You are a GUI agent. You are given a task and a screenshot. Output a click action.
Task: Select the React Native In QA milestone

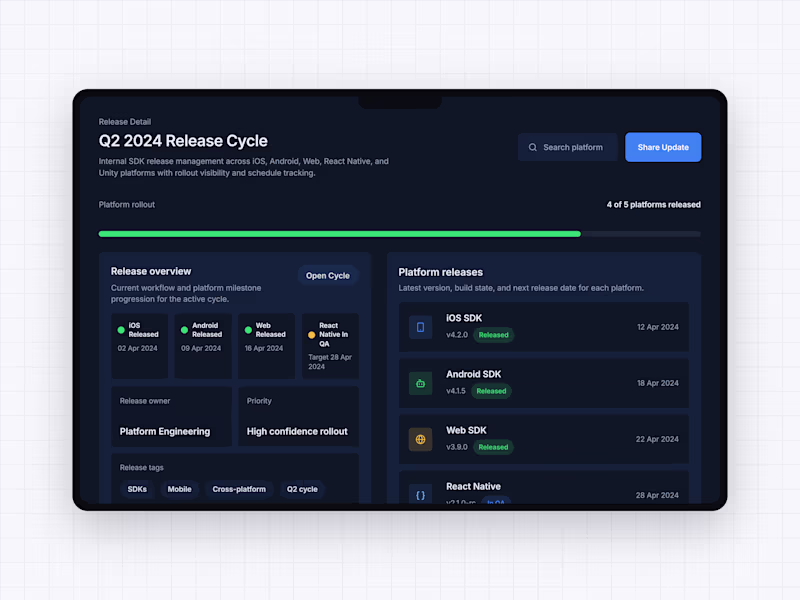pos(330,346)
